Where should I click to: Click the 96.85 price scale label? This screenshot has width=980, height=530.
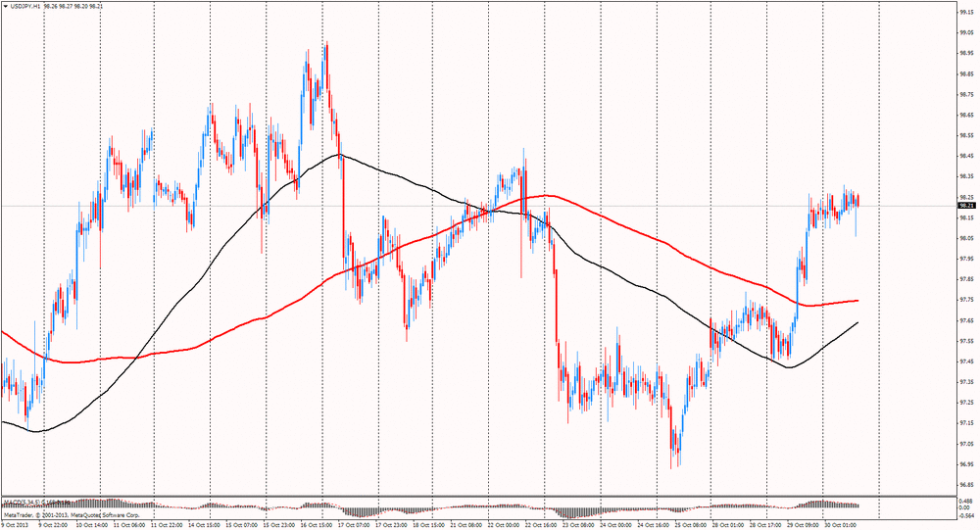pos(965,485)
